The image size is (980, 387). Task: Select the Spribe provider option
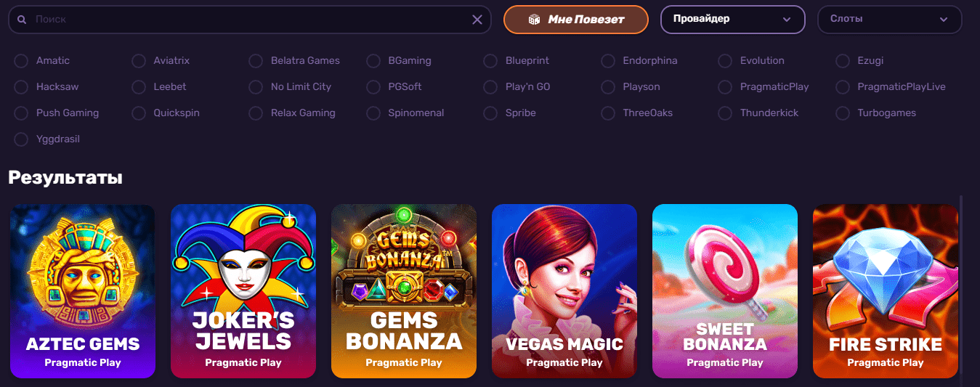[490, 113]
